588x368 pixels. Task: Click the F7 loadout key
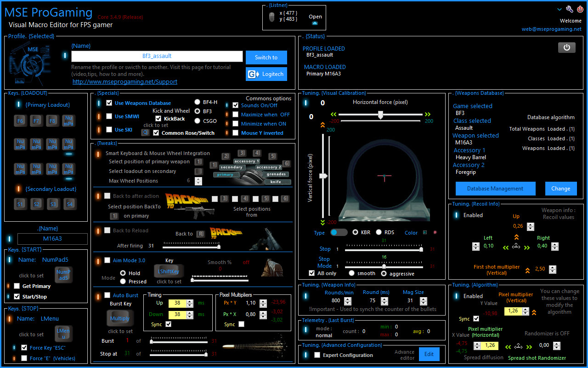click(x=36, y=121)
